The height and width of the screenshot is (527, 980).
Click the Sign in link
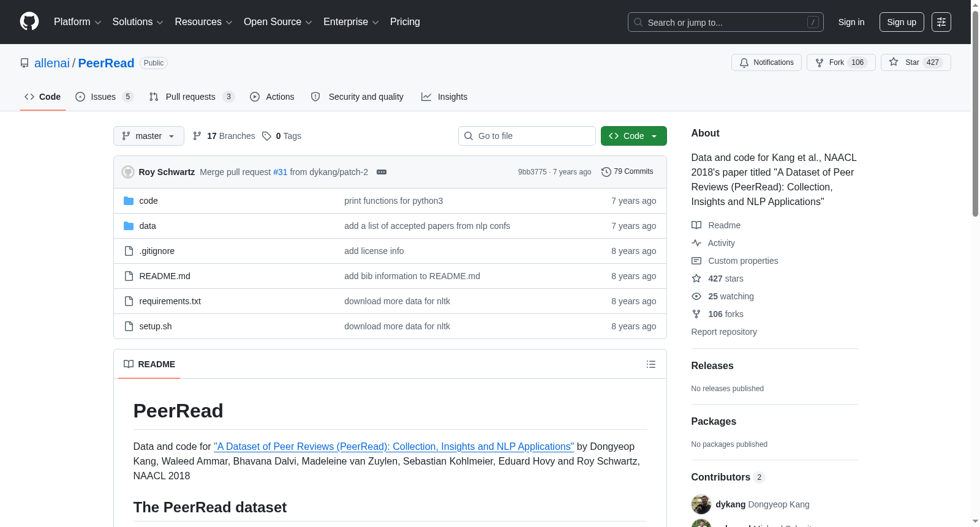(851, 22)
